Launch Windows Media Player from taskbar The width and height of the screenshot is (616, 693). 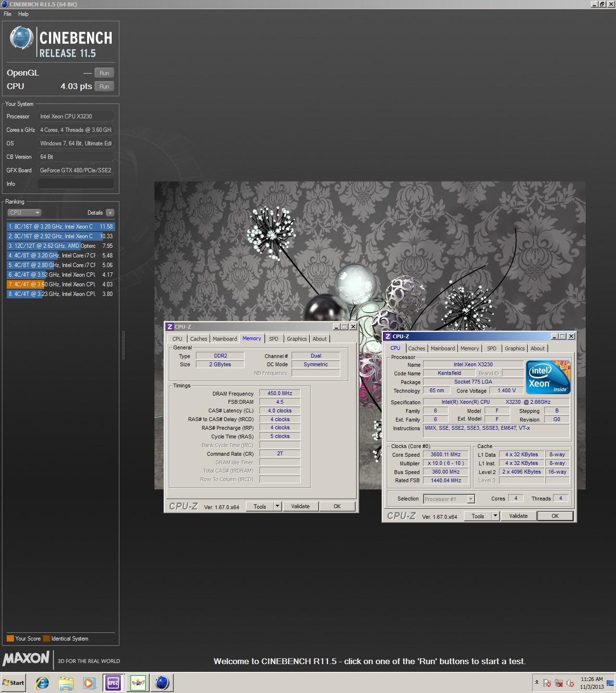[x=89, y=682]
